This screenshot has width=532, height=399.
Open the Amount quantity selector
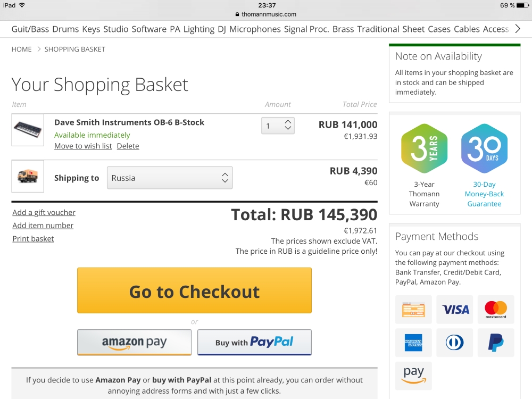(278, 126)
